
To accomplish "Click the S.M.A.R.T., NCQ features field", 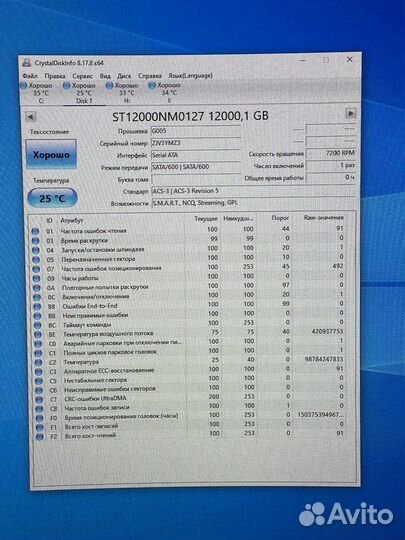I will [x=253, y=203].
